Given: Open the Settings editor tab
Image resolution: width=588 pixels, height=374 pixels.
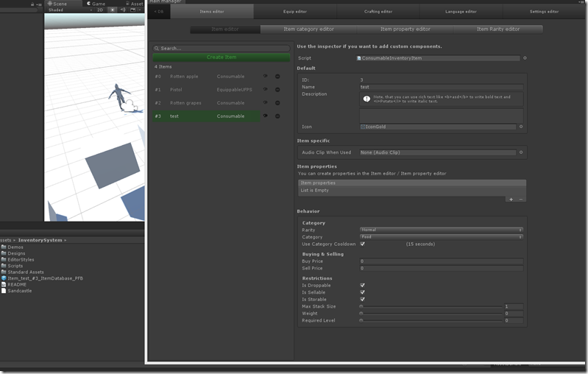Looking at the screenshot, I should pos(544,12).
